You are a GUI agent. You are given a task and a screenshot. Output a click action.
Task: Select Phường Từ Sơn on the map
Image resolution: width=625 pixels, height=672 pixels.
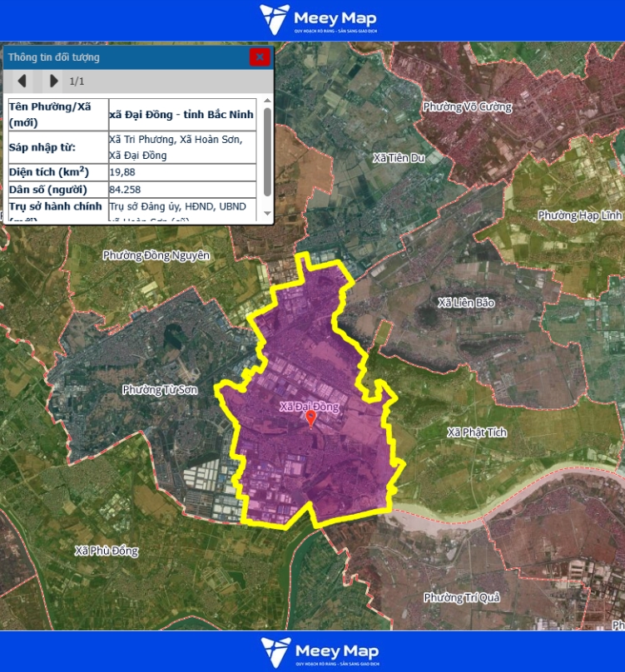point(160,389)
